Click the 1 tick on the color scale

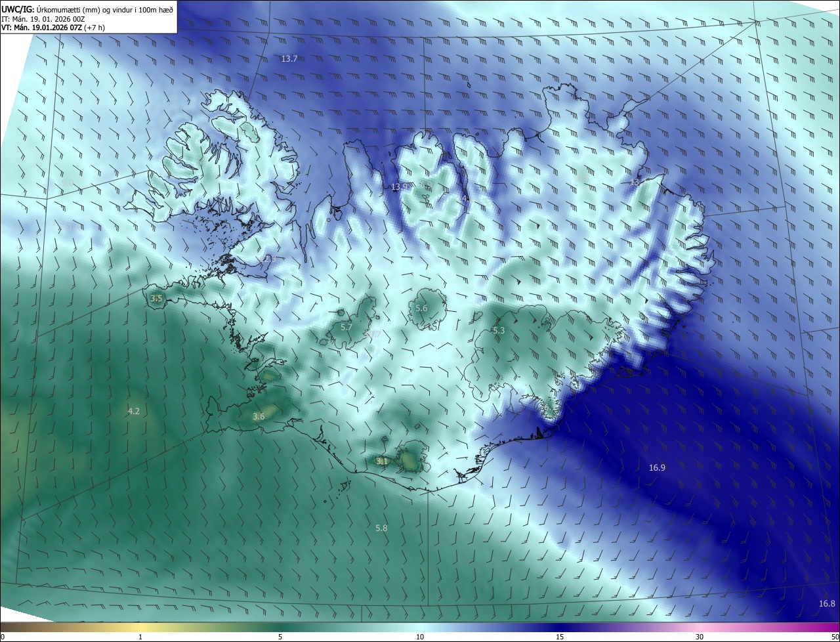(140, 637)
